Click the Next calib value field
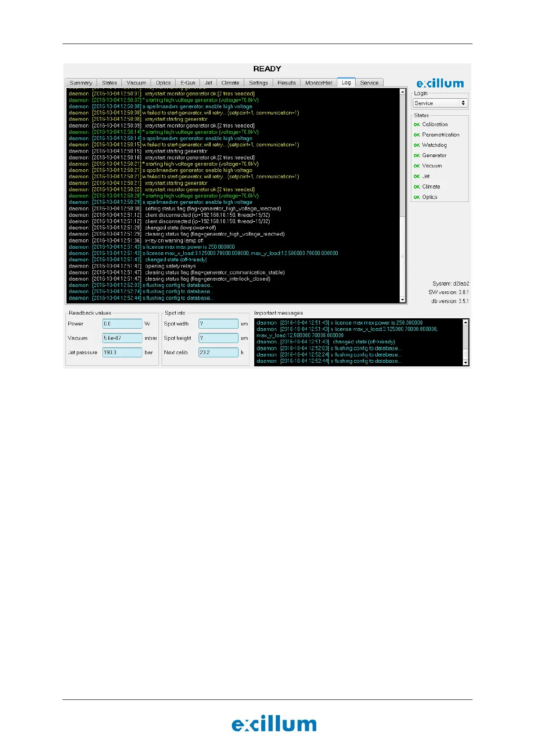This screenshot has width=535, height=756. (218, 352)
